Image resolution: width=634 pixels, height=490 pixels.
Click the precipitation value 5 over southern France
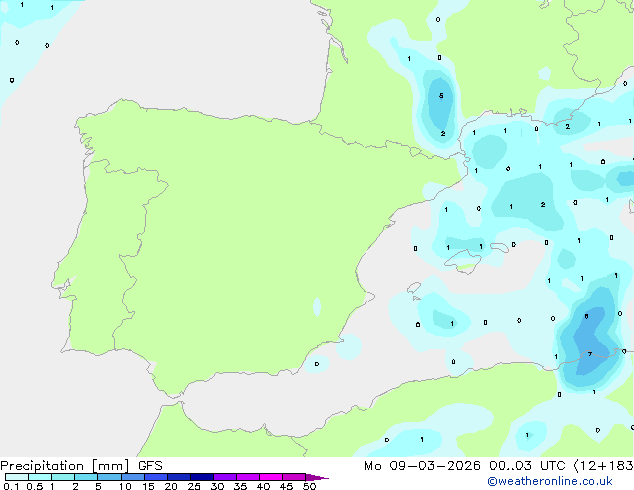coord(441,96)
